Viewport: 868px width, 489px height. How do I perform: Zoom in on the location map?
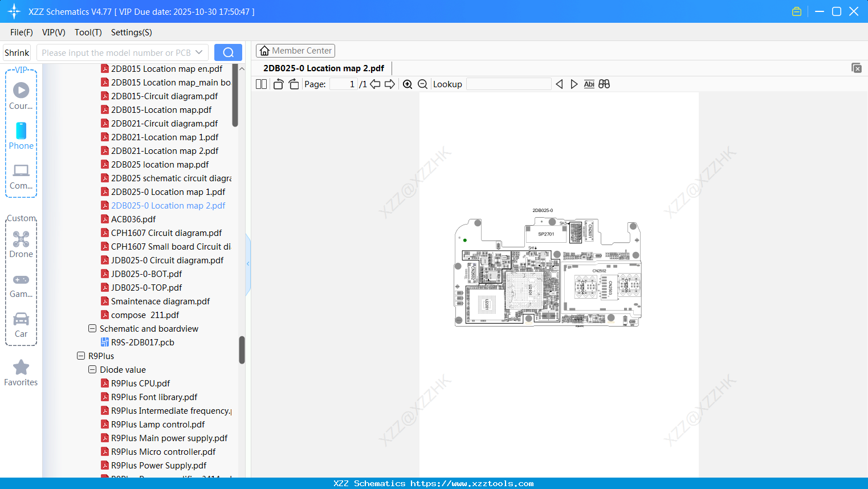pyautogui.click(x=407, y=84)
